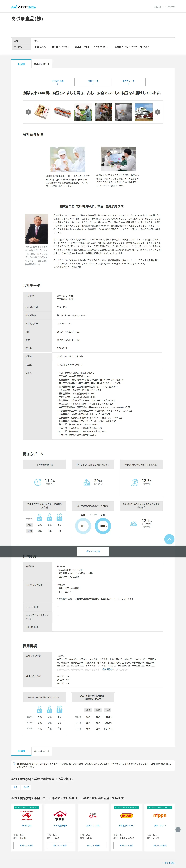Click the postal code 329-1115

point(62,307)
